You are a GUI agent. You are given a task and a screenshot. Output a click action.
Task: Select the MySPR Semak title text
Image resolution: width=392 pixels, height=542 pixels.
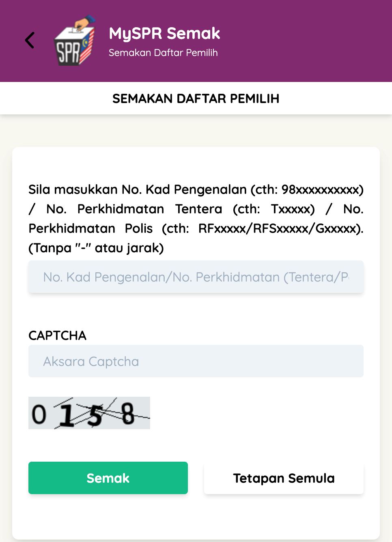point(164,33)
